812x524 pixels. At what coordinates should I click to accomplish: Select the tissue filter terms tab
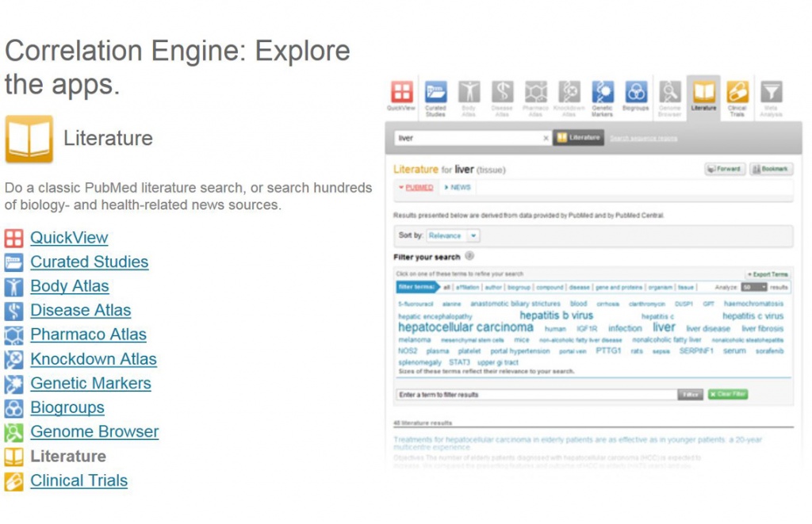pos(686,288)
